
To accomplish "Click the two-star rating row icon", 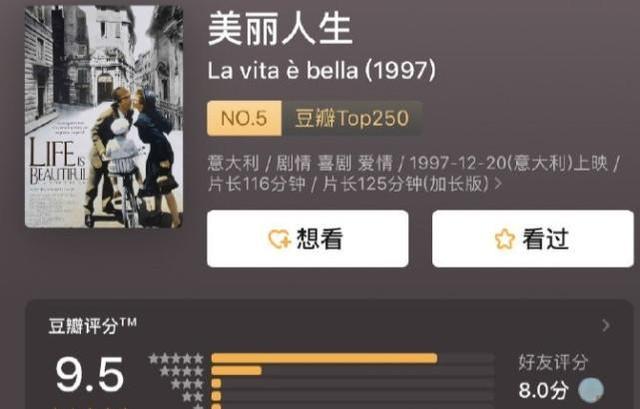I will coord(192,396).
